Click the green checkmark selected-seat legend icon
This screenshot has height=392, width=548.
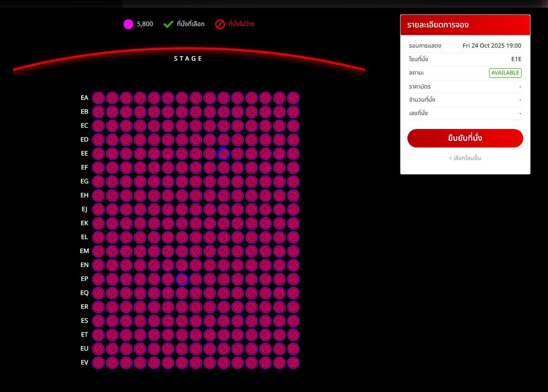point(168,24)
